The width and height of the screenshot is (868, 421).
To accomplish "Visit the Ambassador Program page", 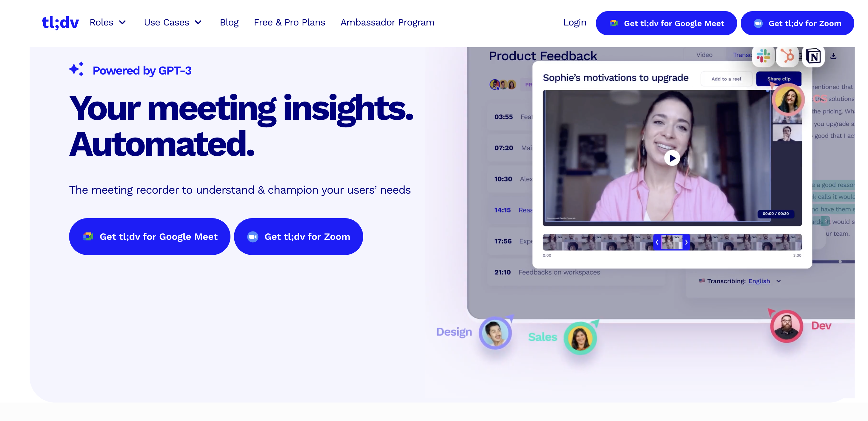I will pos(387,23).
